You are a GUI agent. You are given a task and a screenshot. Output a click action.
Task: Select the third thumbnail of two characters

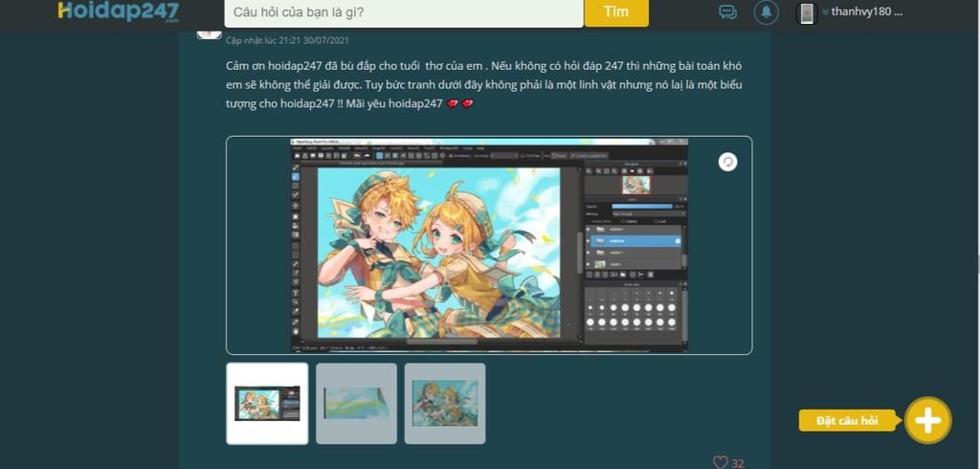pyautogui.click(x=445, y=403)
